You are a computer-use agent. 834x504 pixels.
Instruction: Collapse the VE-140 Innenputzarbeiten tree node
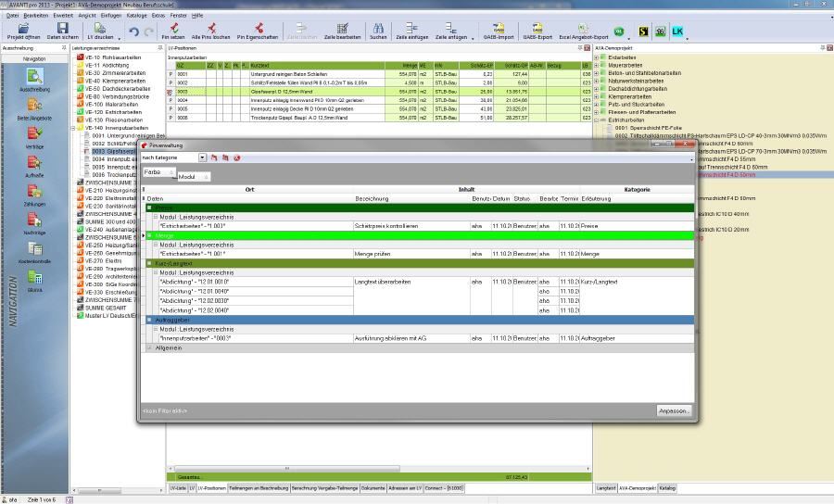74,128
